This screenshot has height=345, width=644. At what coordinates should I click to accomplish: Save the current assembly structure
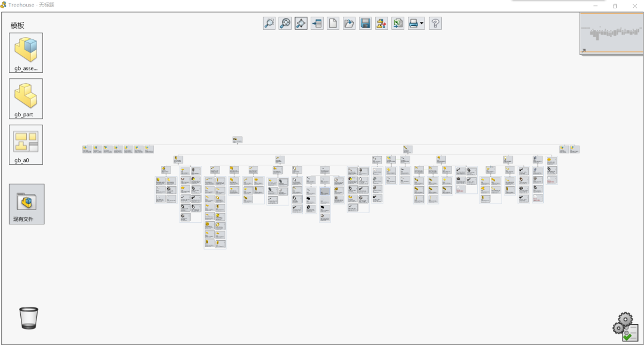364,23
